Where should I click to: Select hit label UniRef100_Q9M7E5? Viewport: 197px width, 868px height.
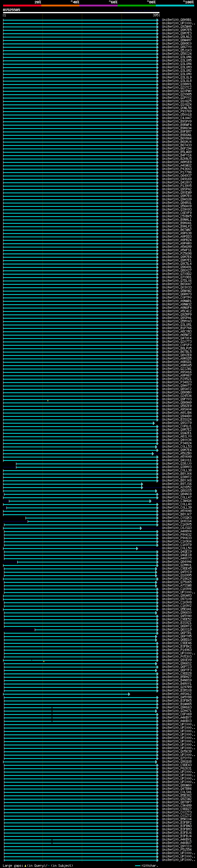[177, 30]
